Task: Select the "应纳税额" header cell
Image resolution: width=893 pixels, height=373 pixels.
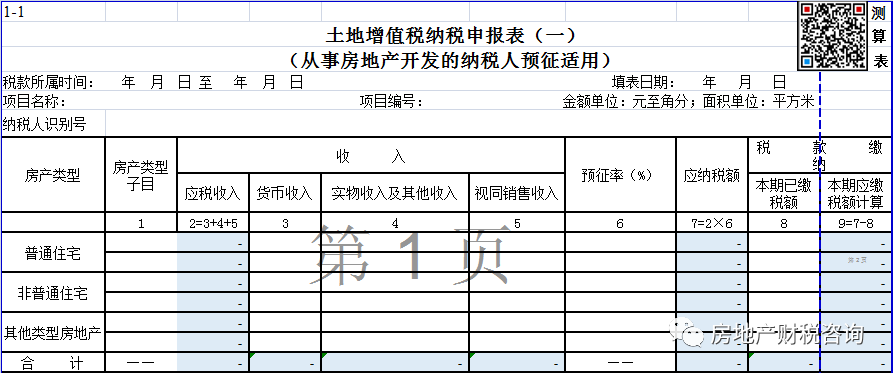Action: point(712,175)
